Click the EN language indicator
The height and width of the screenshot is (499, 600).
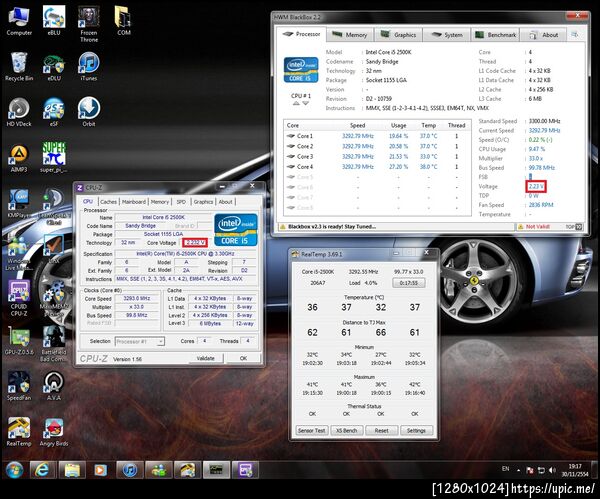(x=505, y=468)
